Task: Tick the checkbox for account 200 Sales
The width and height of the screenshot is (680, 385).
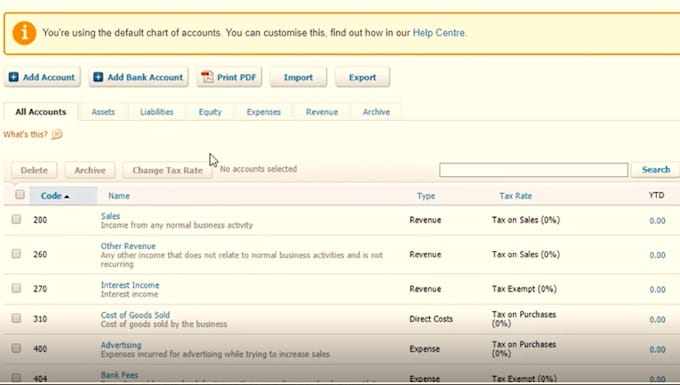Action: pyautogui.click(x=16, y=219)
